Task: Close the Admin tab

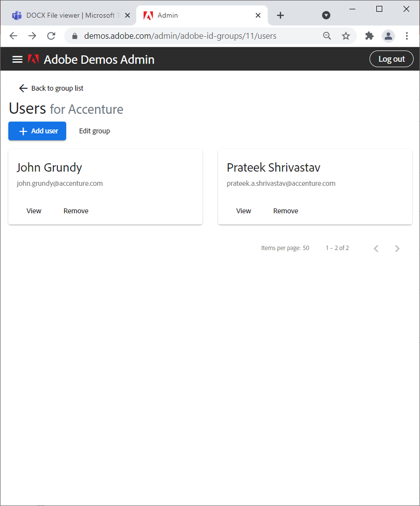Action: pos(258,15)
